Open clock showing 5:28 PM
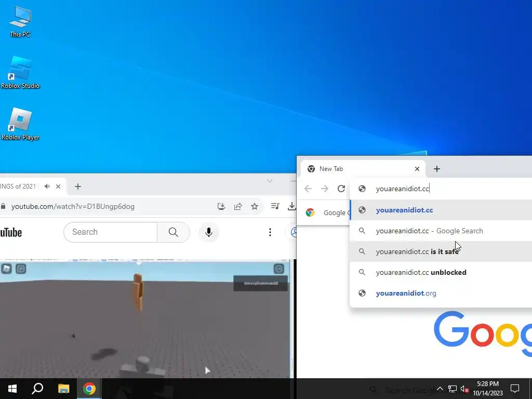Screen dimensions: 532x399 pos(487,389)
